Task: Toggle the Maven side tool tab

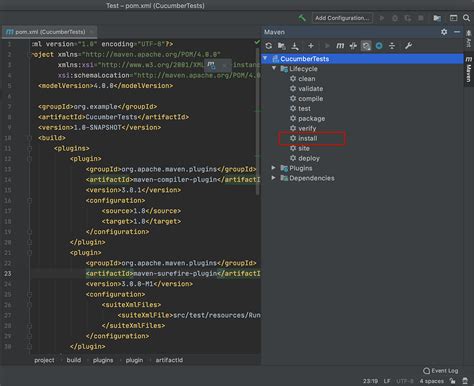Action: click(x=468, y=70)
